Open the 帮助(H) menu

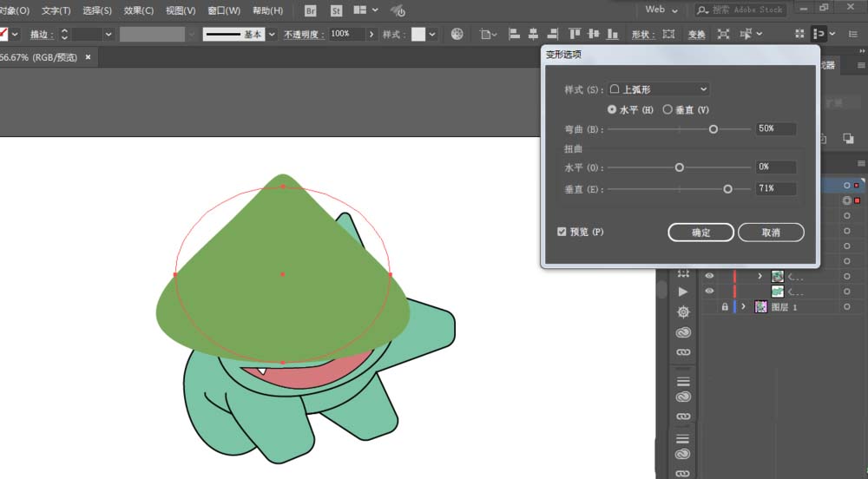click(x=267, y=10)
